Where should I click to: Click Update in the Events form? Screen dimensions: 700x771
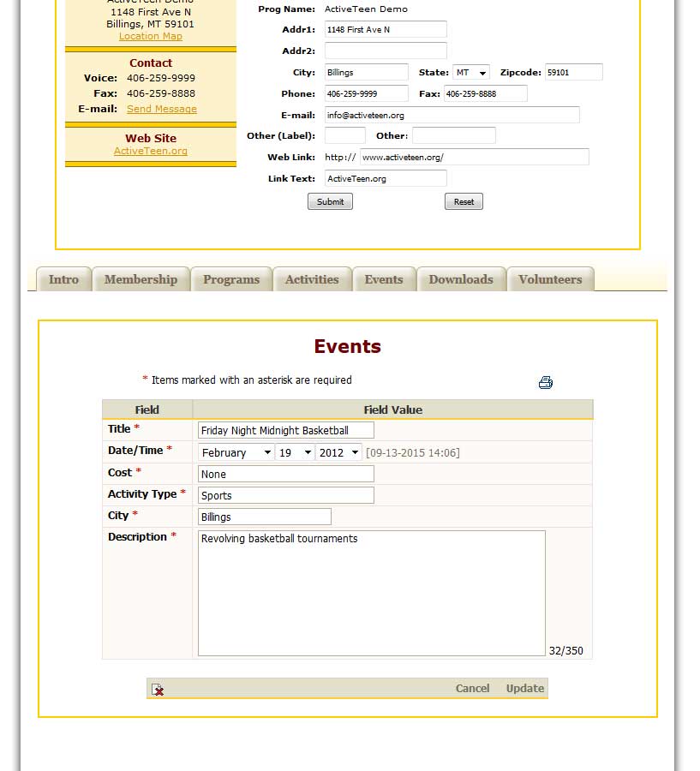525,689
